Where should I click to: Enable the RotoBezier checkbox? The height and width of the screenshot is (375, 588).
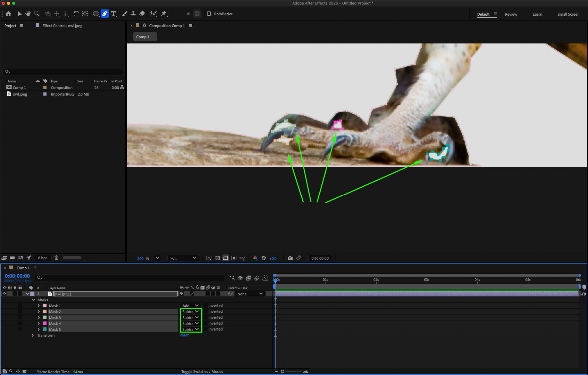[209, 14]
